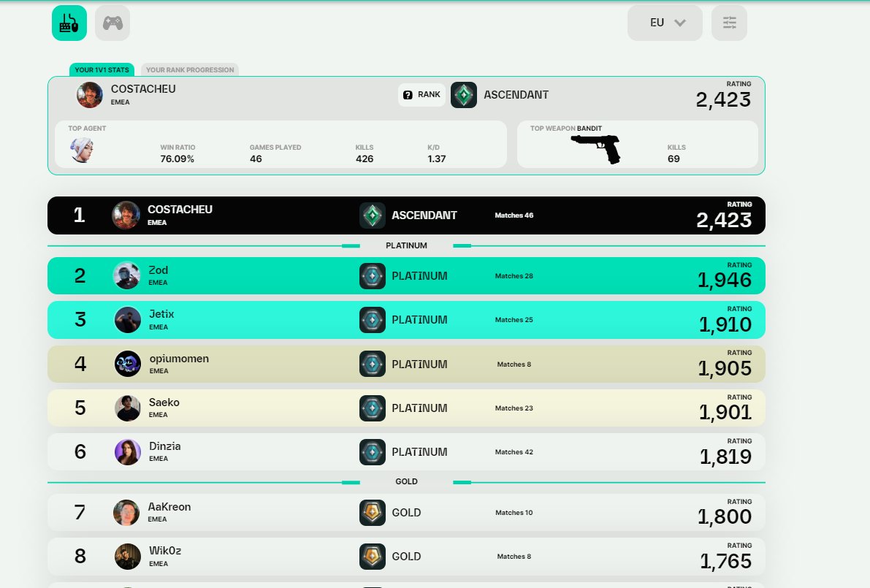Click AaKreon's profile avatar
This screenshot has height=588, width=870.
[x=126, y=513]
